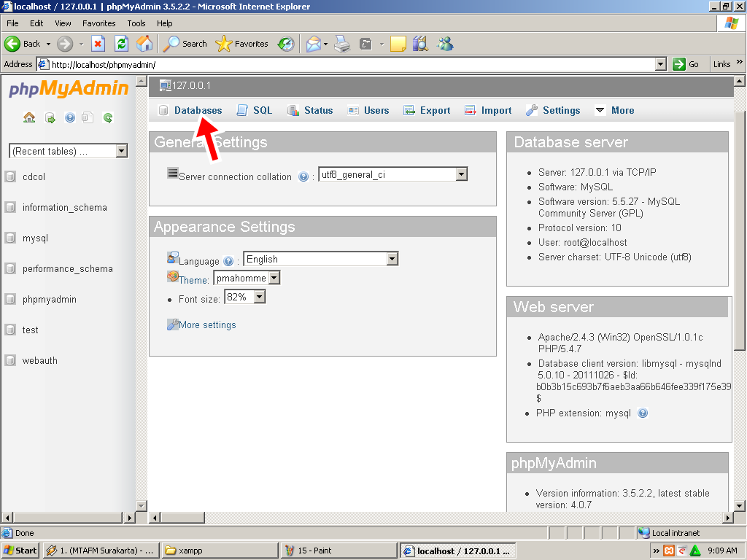Switch to the 15 - Paint taskbar window
Screen dimensions: 747x560
(x=338, y=551)
